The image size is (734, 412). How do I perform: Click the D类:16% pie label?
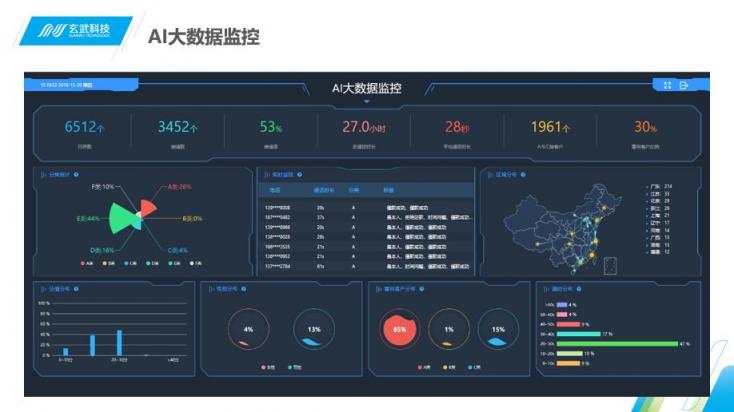102,250
